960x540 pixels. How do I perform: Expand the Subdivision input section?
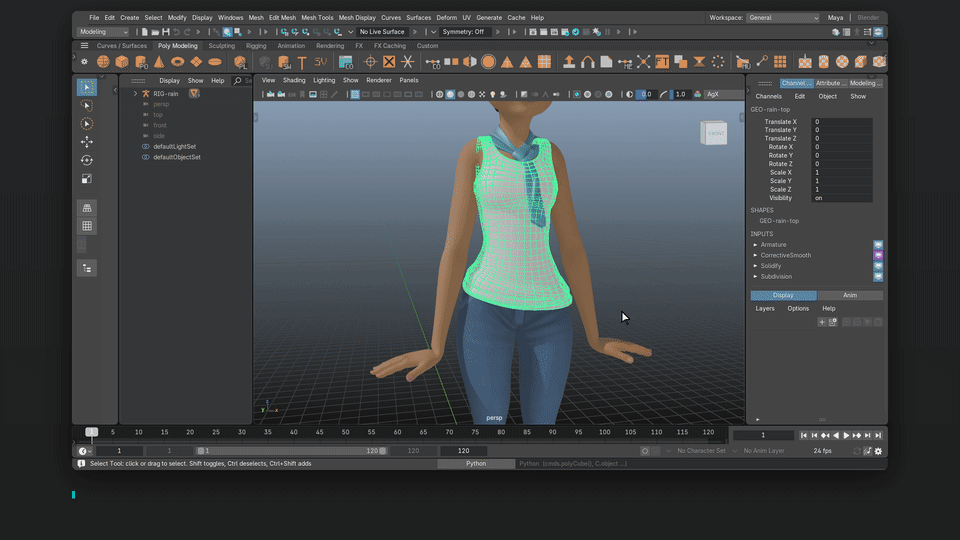coord(756,277)
